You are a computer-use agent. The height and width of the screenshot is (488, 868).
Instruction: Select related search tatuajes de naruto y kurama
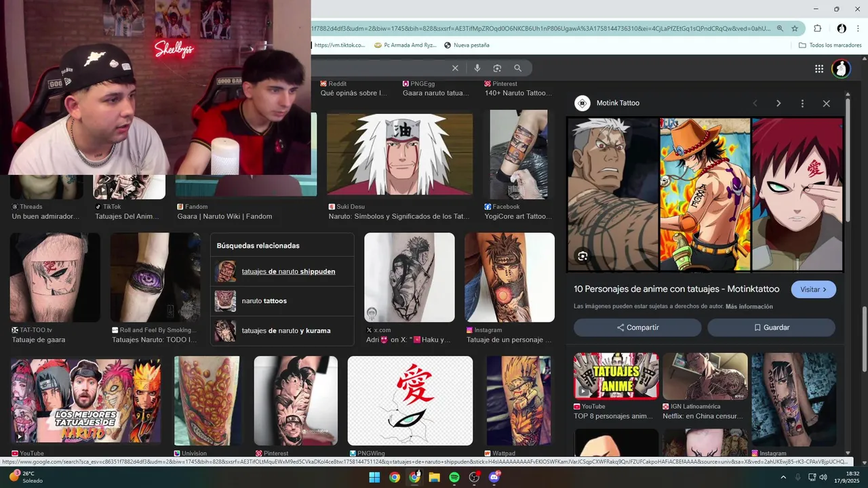[282, 331]
